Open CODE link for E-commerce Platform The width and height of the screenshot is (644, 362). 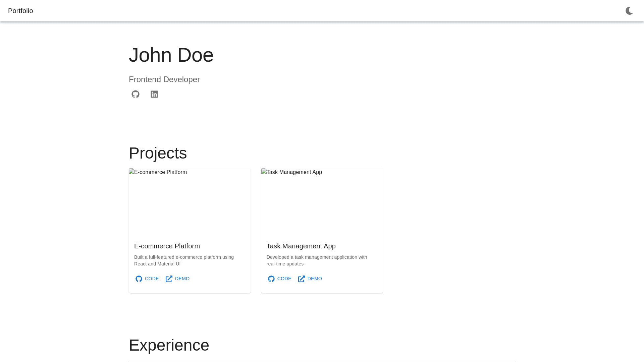click(x=152, y=279)
